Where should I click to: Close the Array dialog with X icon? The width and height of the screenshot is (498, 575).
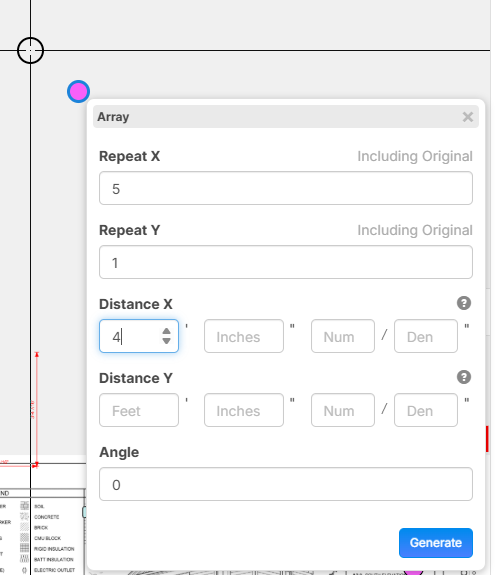coord(468,117)
